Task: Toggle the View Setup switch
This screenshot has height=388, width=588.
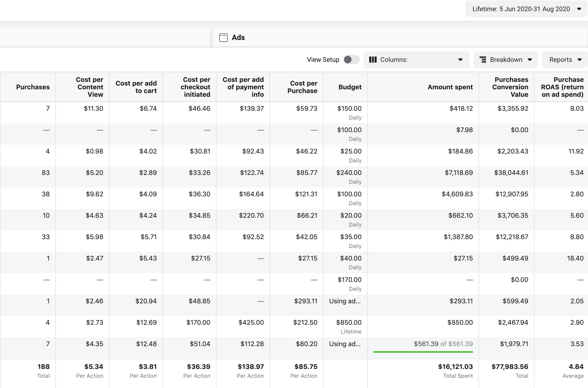Action: (351, 60)
